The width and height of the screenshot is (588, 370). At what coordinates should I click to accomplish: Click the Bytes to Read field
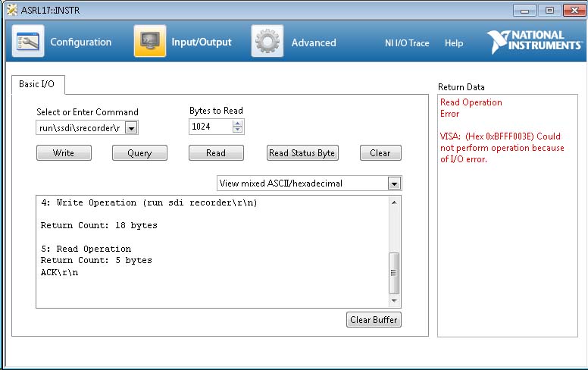[211, 127]
